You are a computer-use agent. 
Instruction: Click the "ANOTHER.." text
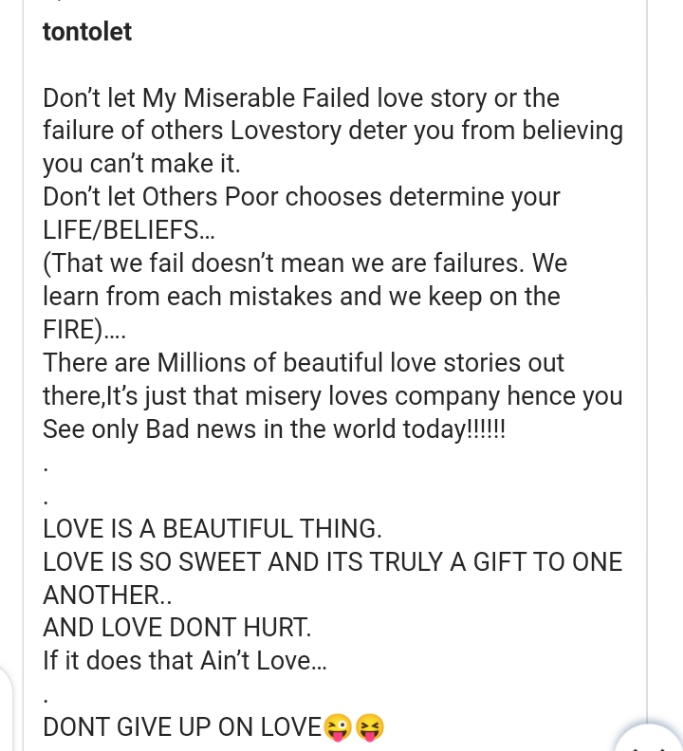(107, 594)
